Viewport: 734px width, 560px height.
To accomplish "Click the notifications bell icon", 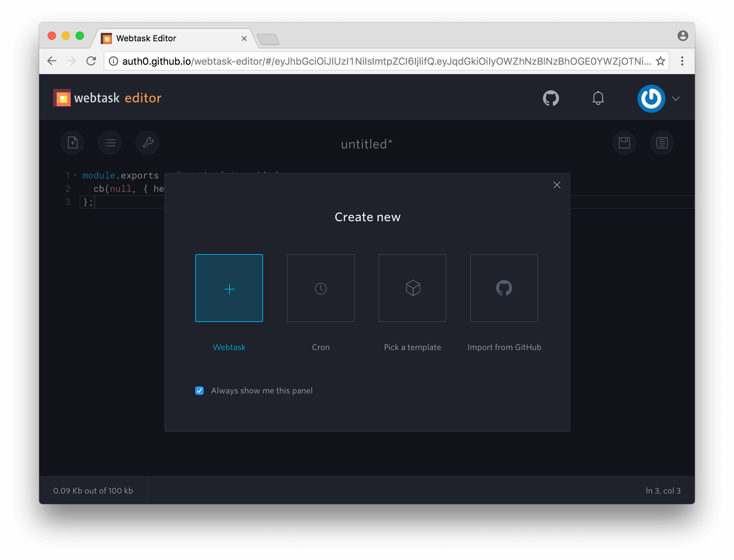I will point(598,98).
